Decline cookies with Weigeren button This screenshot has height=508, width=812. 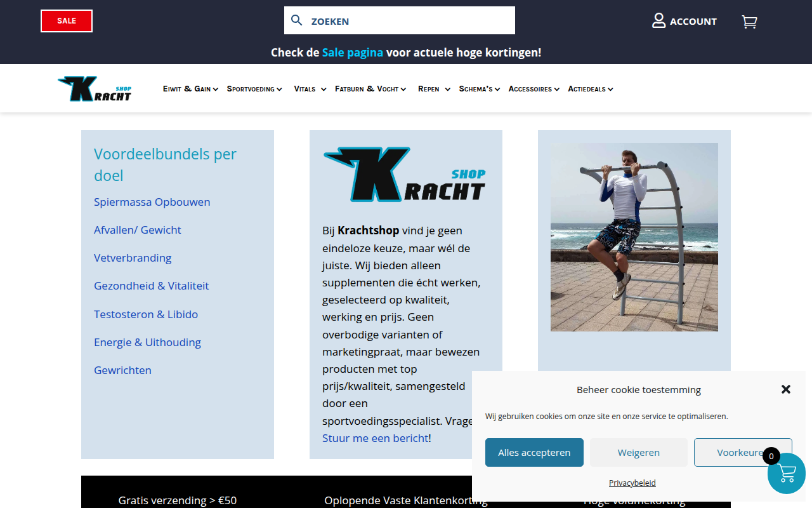click(x=639, y=453)
